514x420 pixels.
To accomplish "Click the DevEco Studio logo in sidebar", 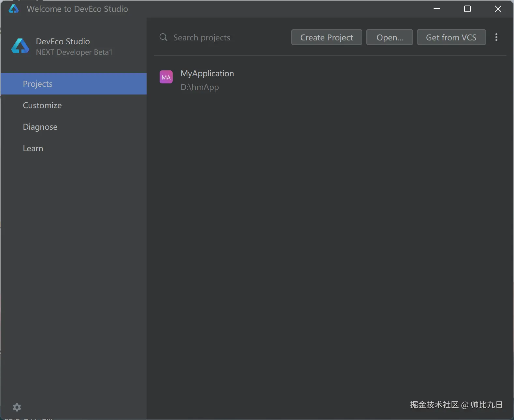I will click(x=20, y=46).
